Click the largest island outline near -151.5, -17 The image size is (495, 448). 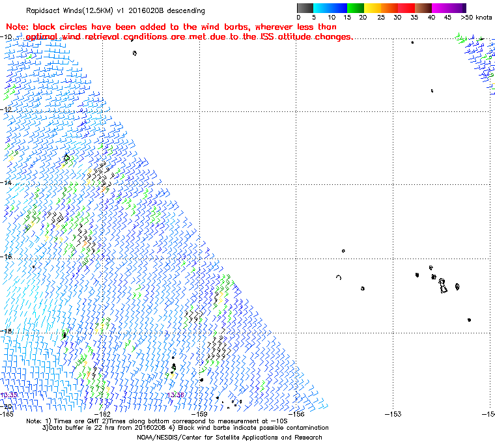[443, 286]
